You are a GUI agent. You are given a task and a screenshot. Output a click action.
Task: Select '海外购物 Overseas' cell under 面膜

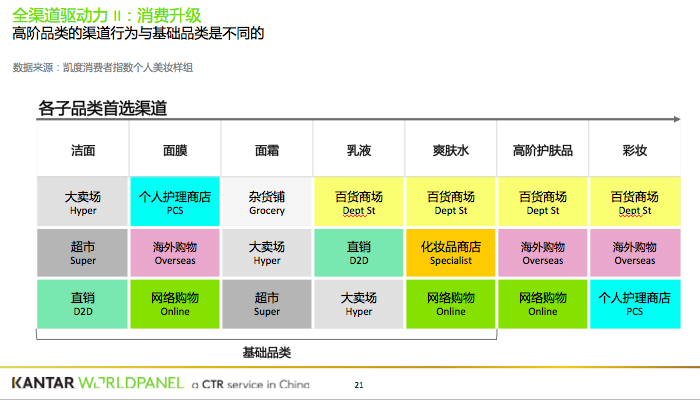tap(175, 253)
